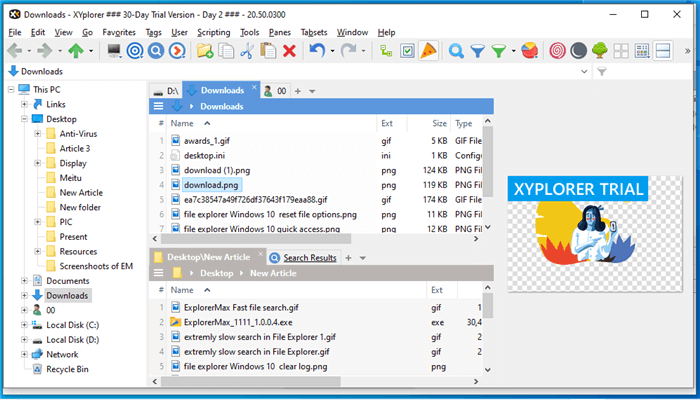Close the Downloads tab
This screenshot has height=400, width=700.
254,87
